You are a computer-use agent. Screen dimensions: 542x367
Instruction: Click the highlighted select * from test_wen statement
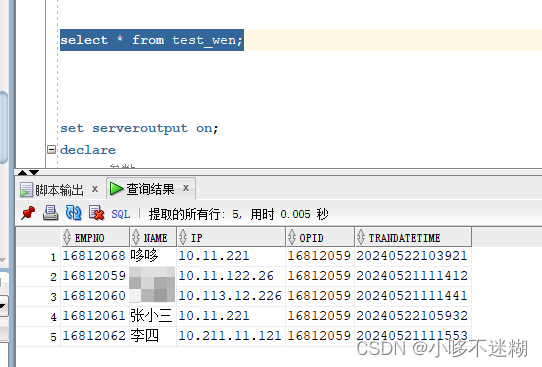(151, 40)
